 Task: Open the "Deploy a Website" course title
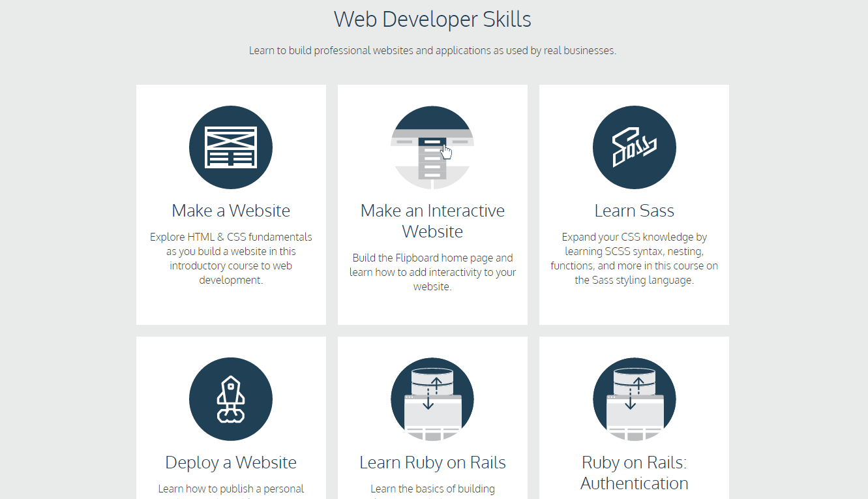[x=231, y=462]
